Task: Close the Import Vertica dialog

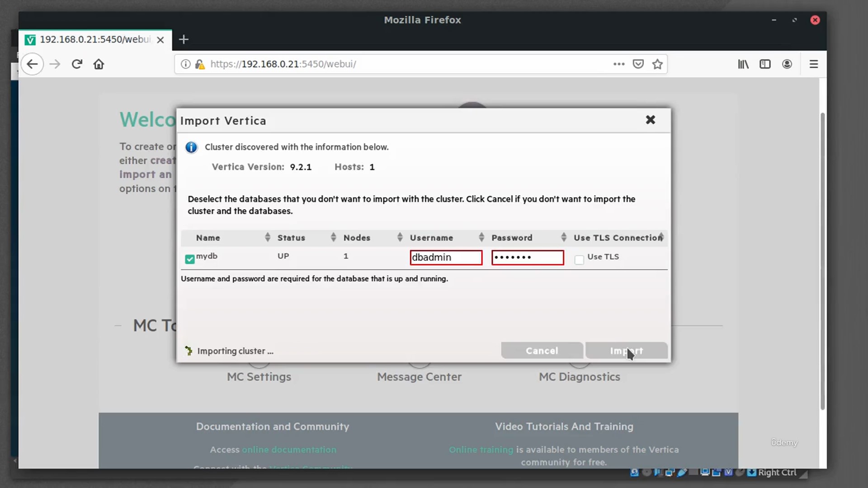Action: click(x=650, y=120)
